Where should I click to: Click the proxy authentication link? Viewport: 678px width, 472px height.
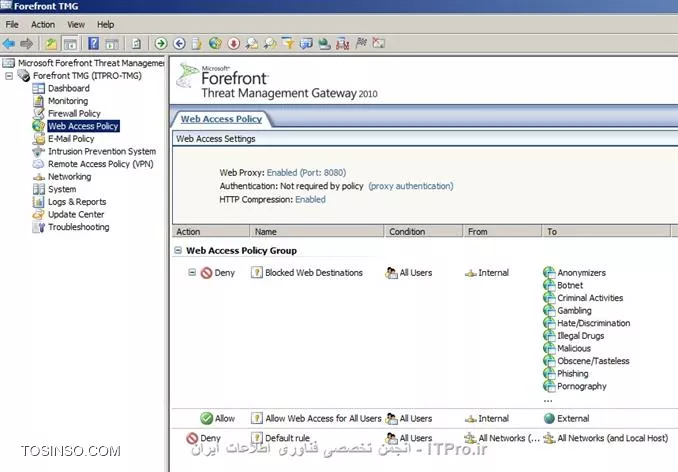pos(411,186)
